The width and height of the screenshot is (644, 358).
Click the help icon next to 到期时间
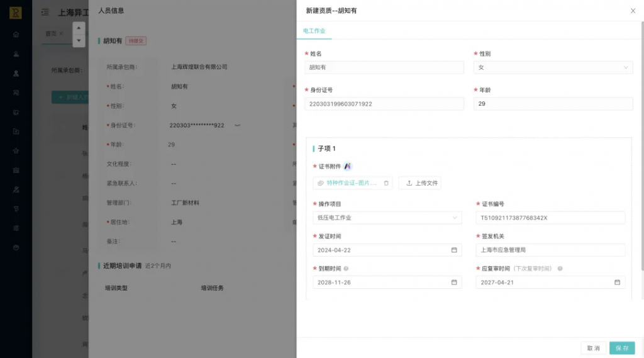point(347,269)
